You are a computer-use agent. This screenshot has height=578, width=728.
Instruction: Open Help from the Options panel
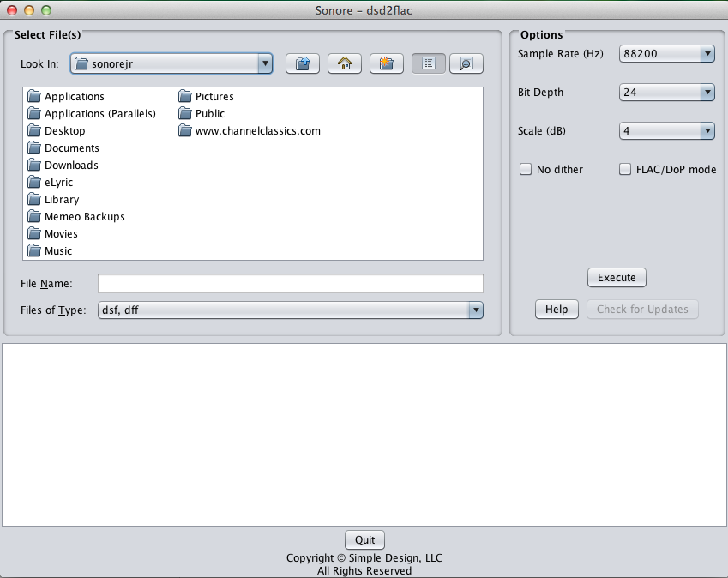(x=557, y=309)
